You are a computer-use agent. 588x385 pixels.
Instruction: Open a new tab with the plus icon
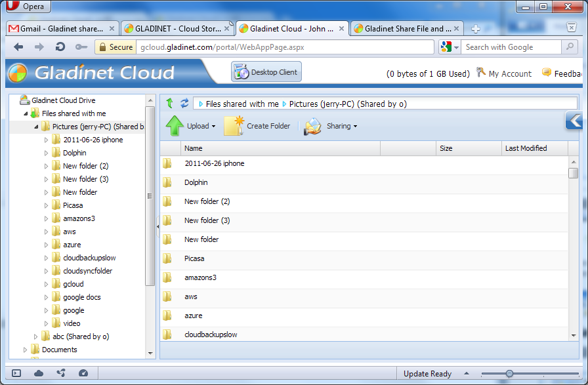(476, 29)
